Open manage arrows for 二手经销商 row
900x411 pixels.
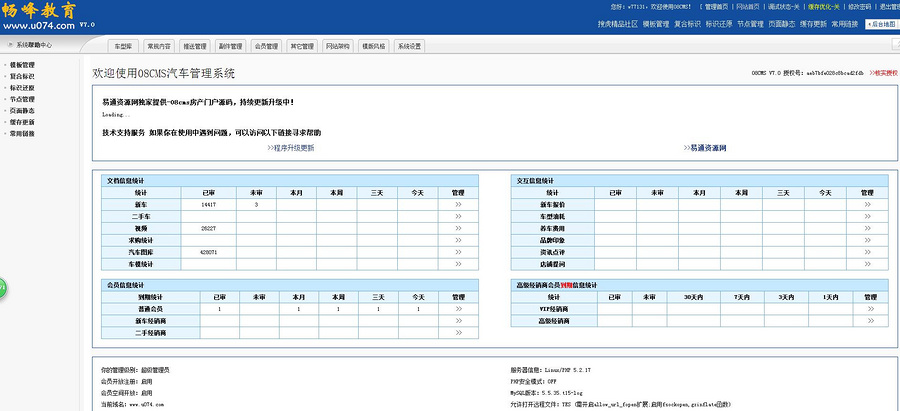458,332
